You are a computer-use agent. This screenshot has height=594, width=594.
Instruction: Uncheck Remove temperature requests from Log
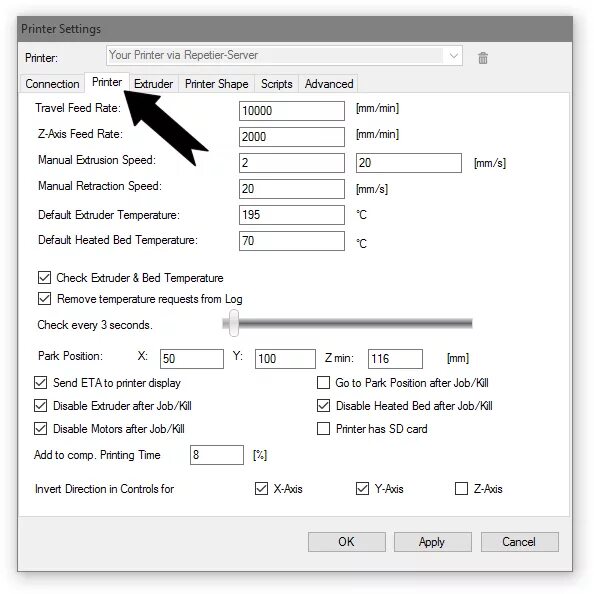[x=44, y=299]
